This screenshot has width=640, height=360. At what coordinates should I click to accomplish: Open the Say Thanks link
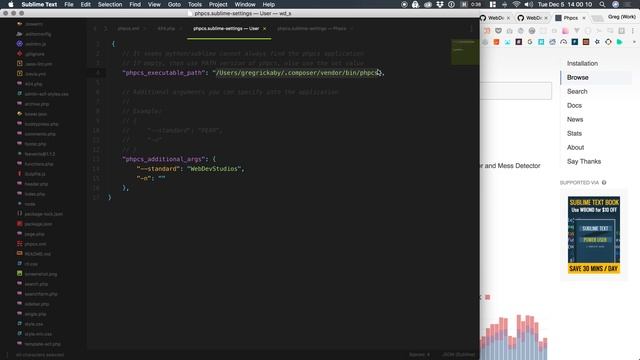click(x=584, y=162)
